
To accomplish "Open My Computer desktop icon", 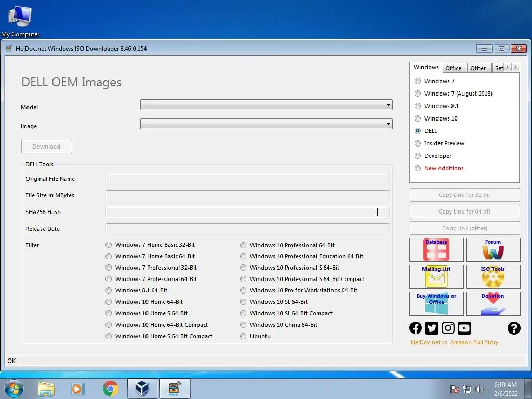I will [20, 21].
